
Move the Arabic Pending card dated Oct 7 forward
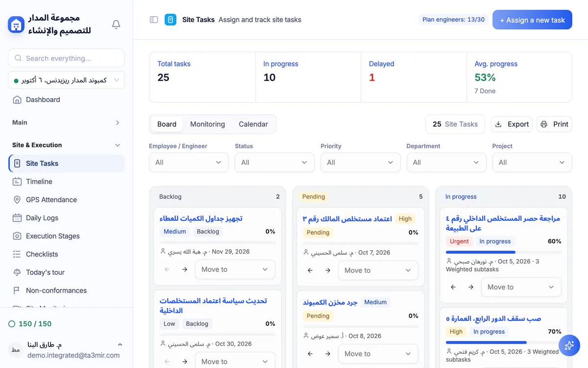[x=328, y=270]
